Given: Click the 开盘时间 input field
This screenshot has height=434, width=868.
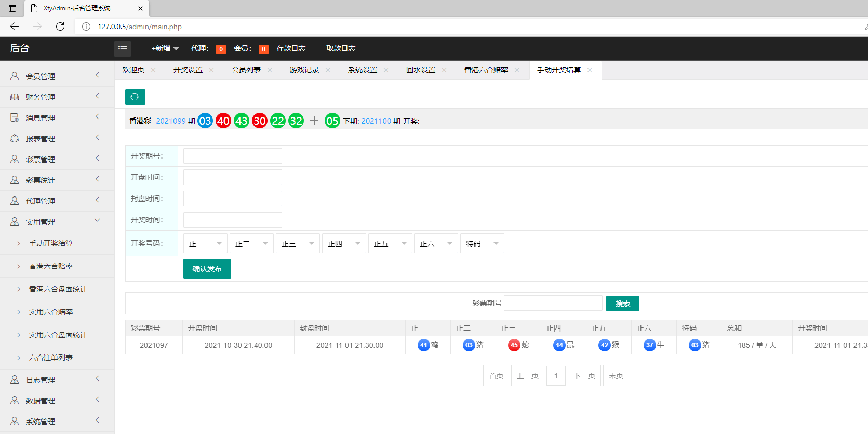Looking at the screenshot, I should pyautogui.click(x=233, y=177).
